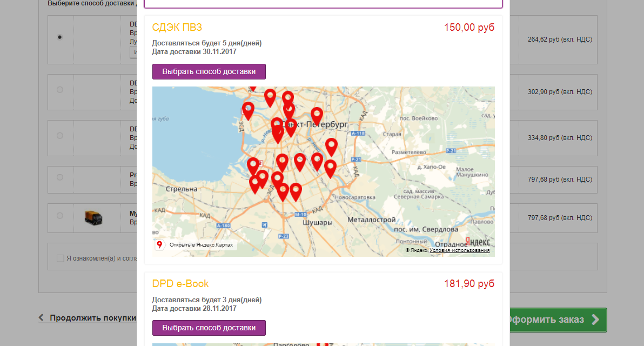Click DPD e-Book heading
Screen dimensions: 644x346
point(180,283)
